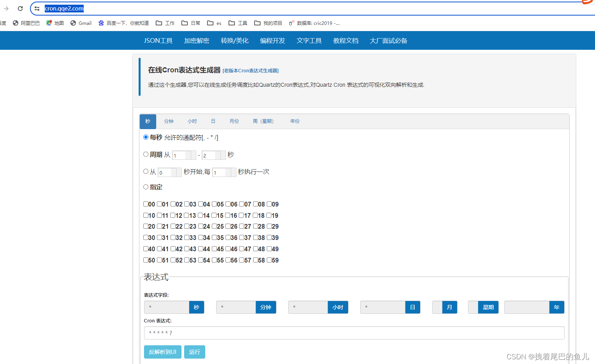Click the Cron 表达式 text field
The image size is (595, 364).
pyautogui.click(x=354, y=333)
